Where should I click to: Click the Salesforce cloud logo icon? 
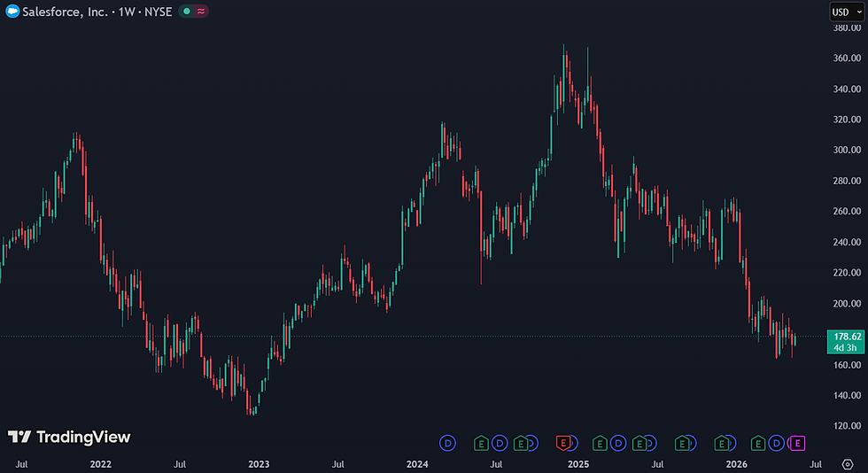(x=12, y=12)
